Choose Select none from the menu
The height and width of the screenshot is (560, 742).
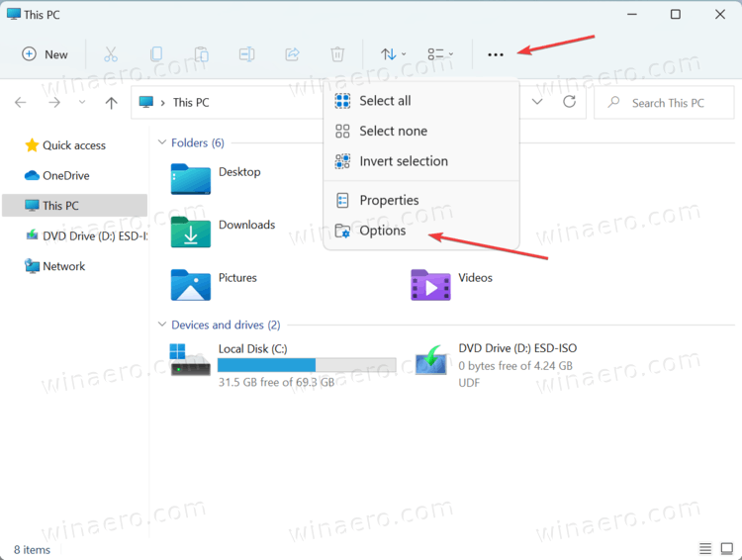421,132
